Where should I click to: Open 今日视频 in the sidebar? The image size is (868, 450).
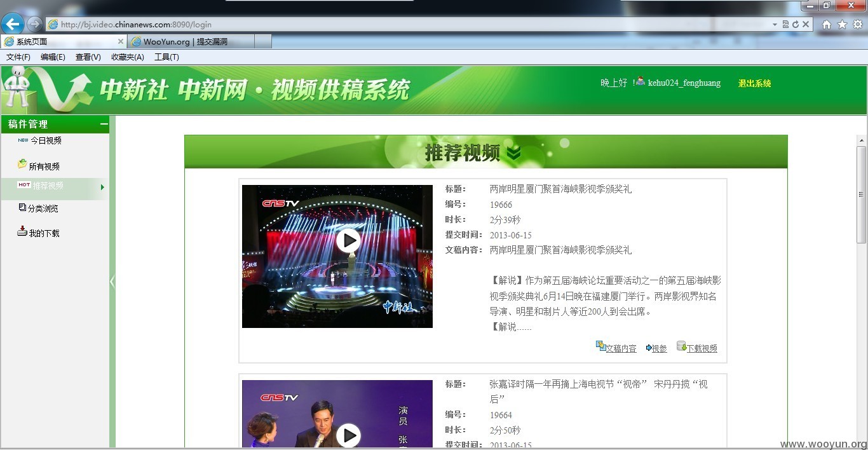(x=46, y=140)
